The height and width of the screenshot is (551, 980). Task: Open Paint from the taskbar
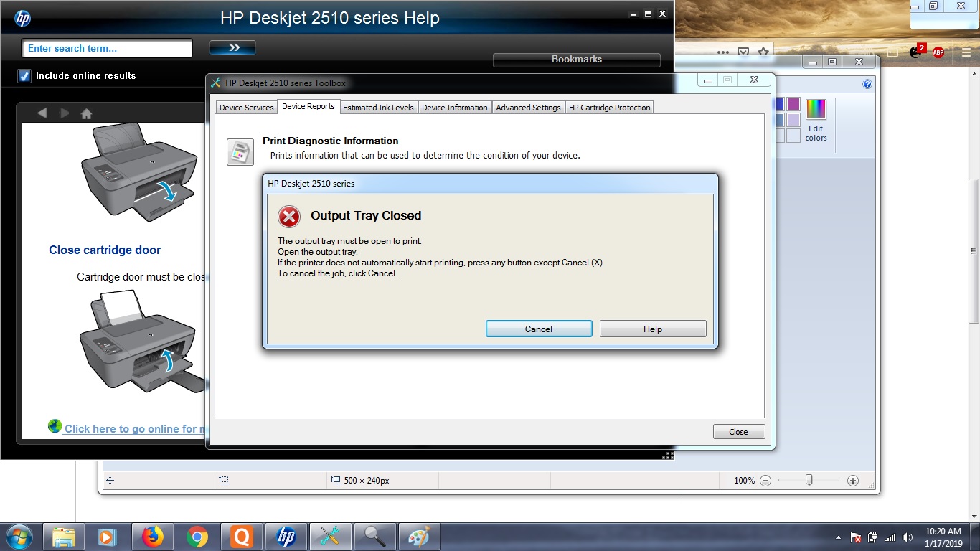tap(419, 536)
